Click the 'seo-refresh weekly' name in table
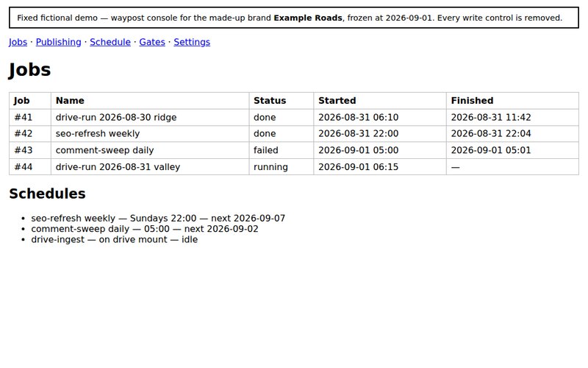Screen dimensions: 588x368 [98, 134]
